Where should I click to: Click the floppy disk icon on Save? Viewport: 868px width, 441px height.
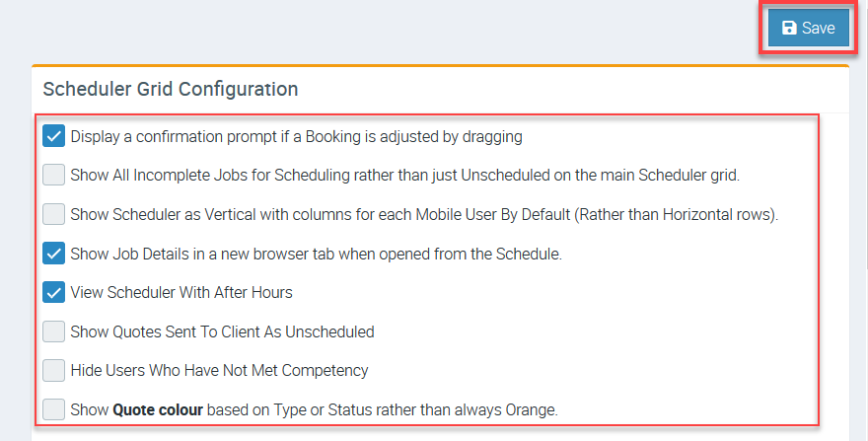(x=789, y=29)
